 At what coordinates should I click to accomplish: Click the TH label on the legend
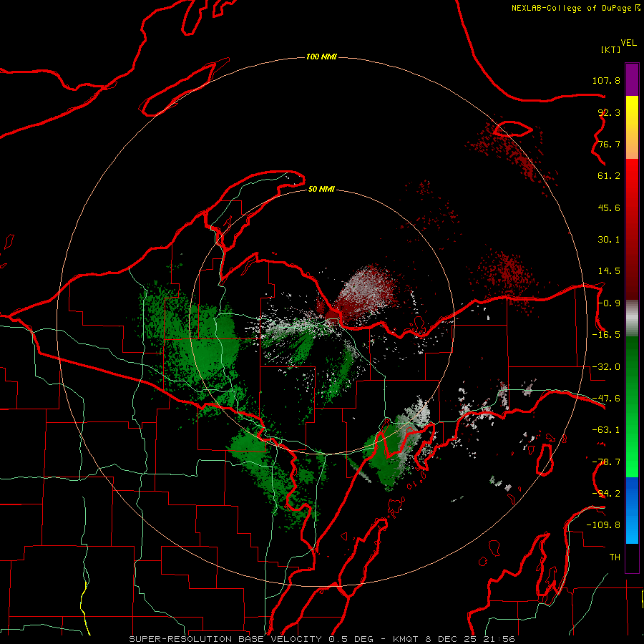click(615, 557)
